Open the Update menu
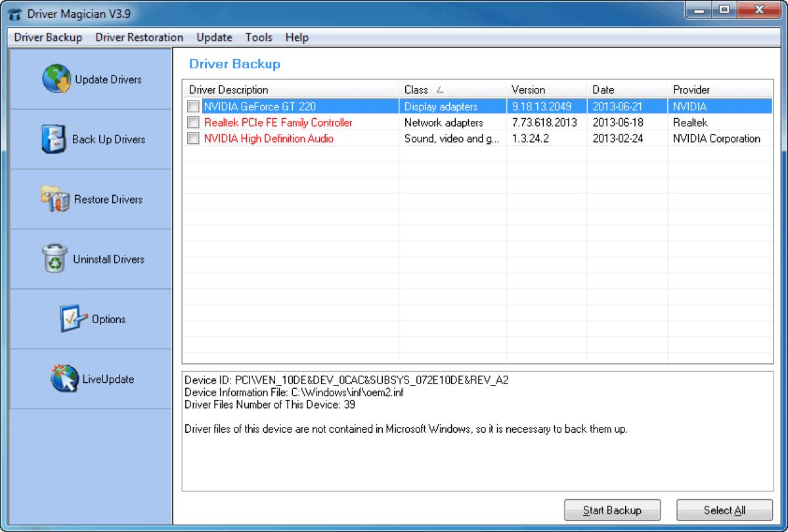 [x=213, y=37]
